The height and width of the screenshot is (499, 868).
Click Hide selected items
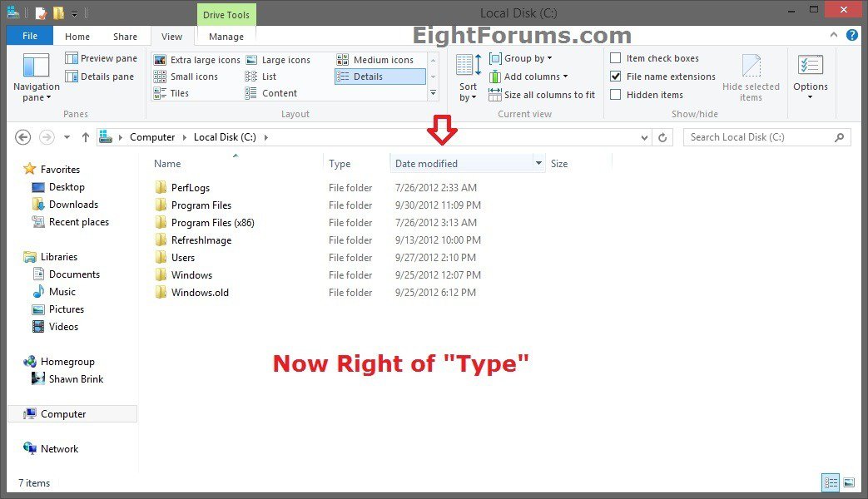tap(751, 77)
